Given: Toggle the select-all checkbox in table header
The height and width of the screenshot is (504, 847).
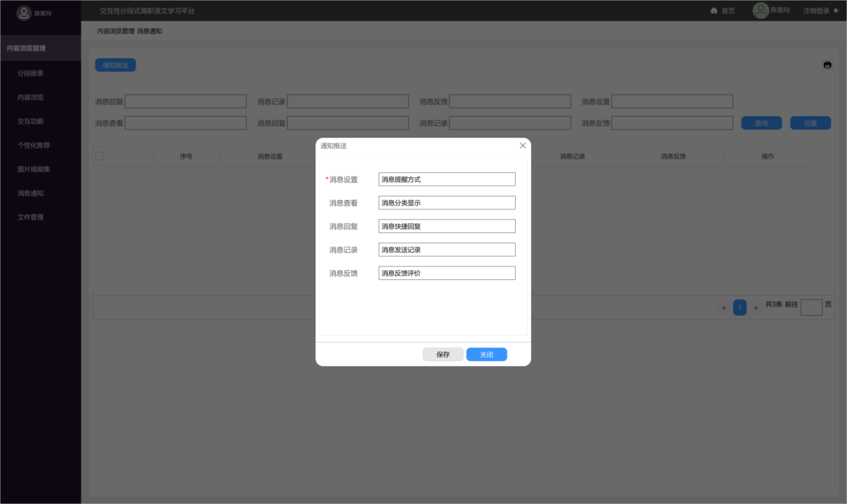Looking at the screenshot, I should pyautogui.click(x=99, y=156).
